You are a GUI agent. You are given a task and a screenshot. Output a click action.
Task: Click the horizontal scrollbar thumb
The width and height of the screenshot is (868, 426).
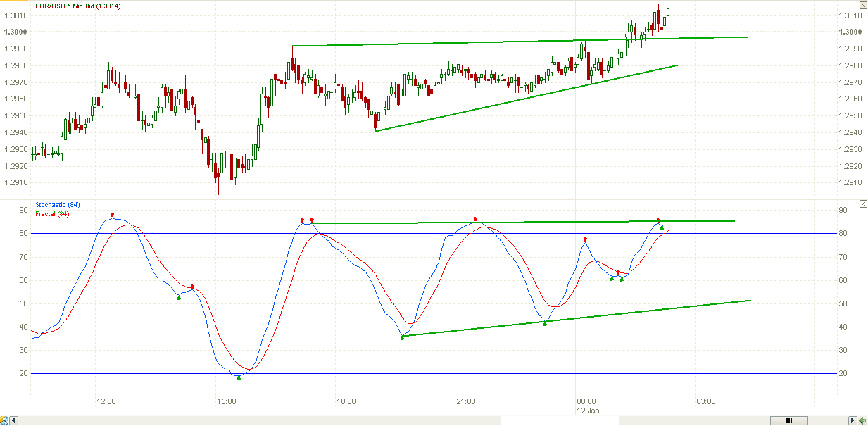tap(788, 421)
